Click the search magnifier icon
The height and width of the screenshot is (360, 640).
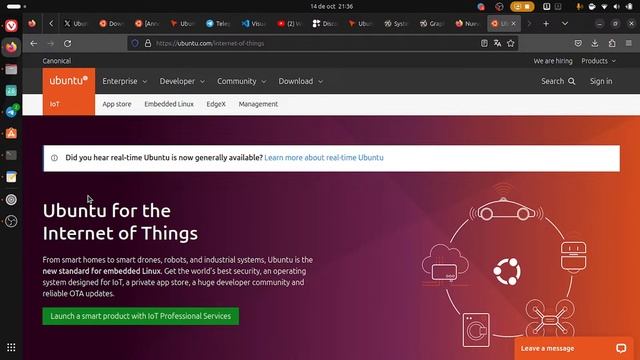coord(572,81)
